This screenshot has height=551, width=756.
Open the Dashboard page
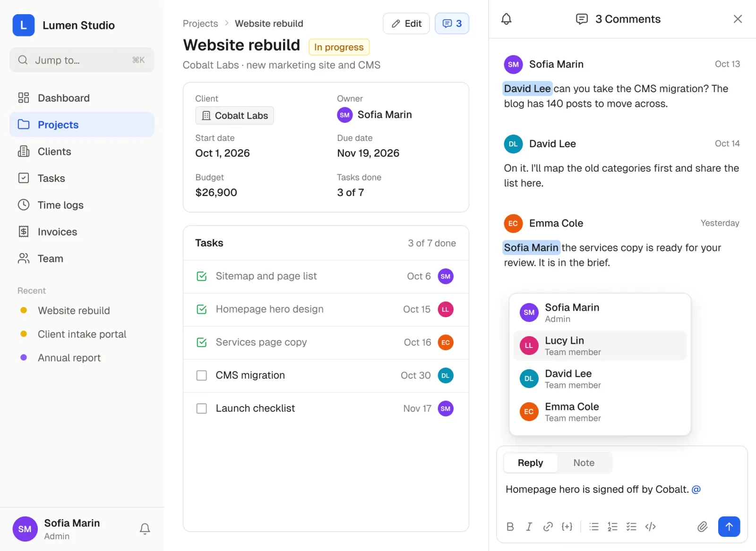[x=82, y=98]
